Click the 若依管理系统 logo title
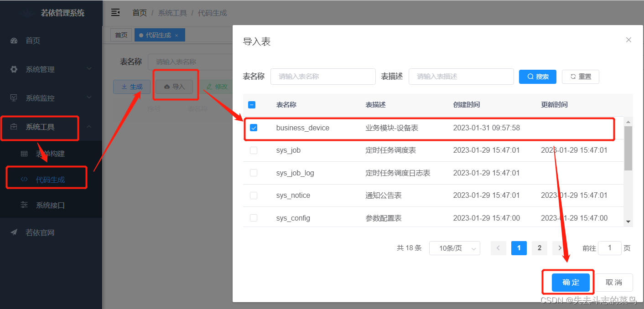The height and width of the screenshot is (309, 644). pyautogui.click(x=62, y=13)
